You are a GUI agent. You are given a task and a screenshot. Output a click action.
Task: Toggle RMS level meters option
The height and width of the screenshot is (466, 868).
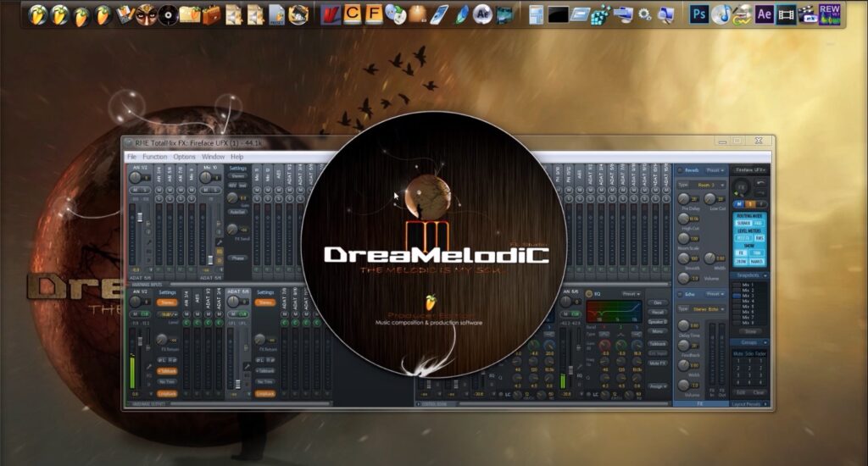[x=759, y=238]
